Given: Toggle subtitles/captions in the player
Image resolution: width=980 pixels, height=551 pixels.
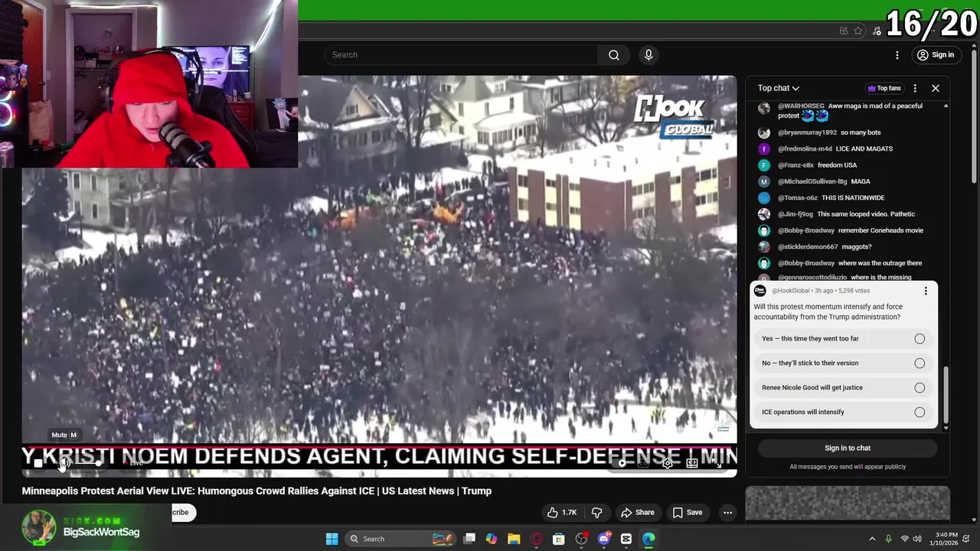Looking at the screenshot, I should 643,463.
